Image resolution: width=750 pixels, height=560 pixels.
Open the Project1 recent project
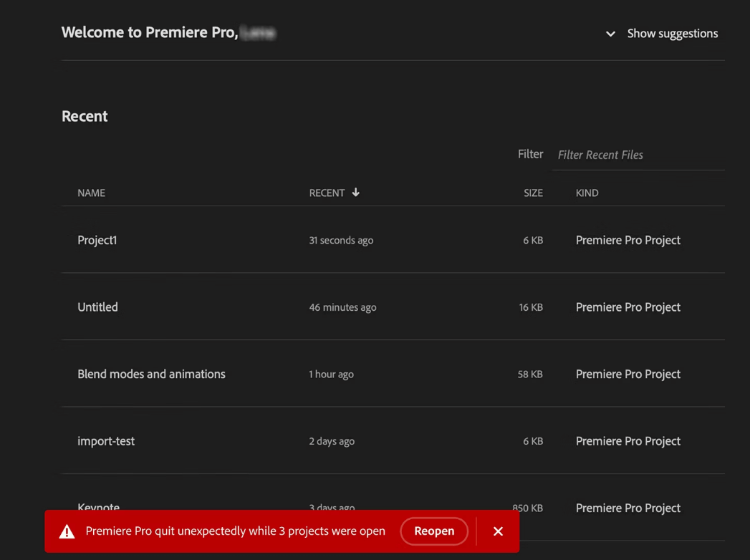coord(97,240)
